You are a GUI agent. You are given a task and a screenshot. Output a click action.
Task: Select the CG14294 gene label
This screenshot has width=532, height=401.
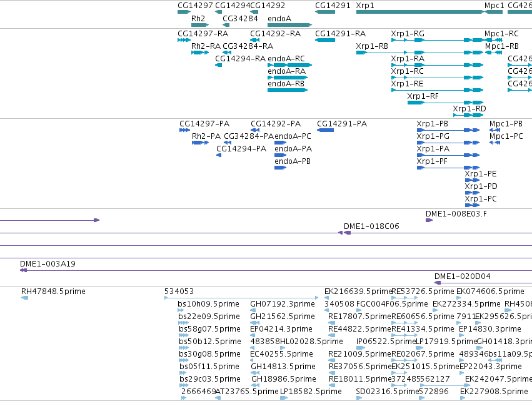click(x=233, y=6)
